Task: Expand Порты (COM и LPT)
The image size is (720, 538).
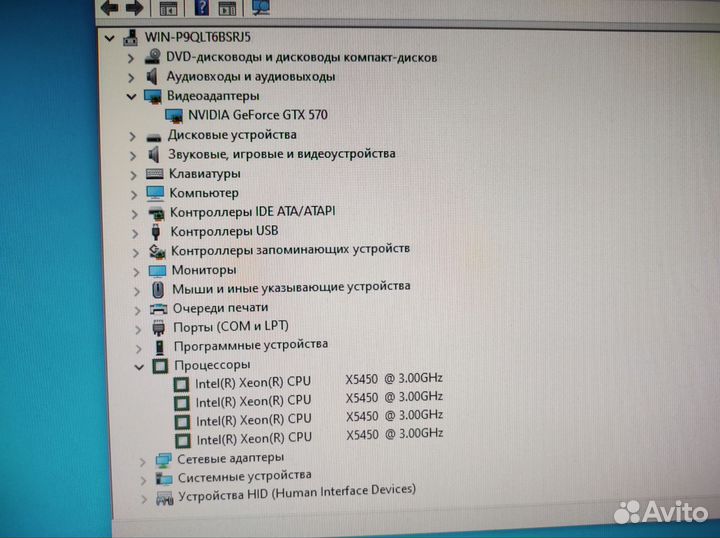Action: [x=138, y=329]
